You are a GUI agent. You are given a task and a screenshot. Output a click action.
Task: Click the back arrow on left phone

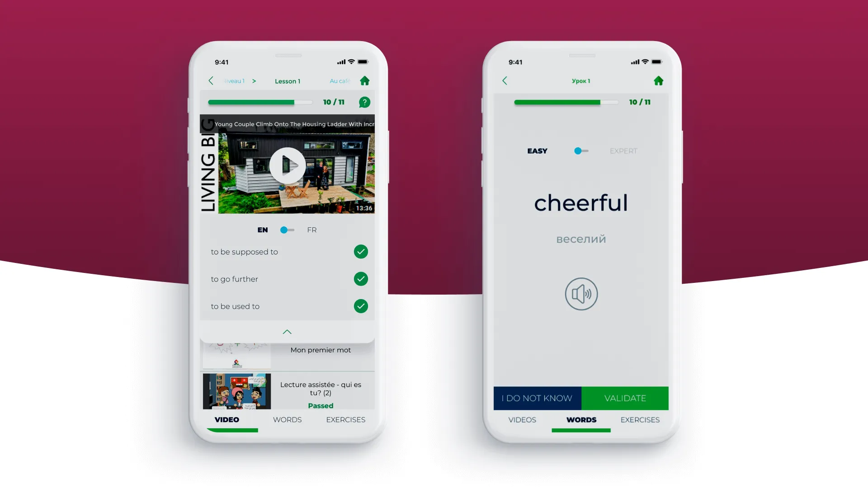click(x=211, y=80)
